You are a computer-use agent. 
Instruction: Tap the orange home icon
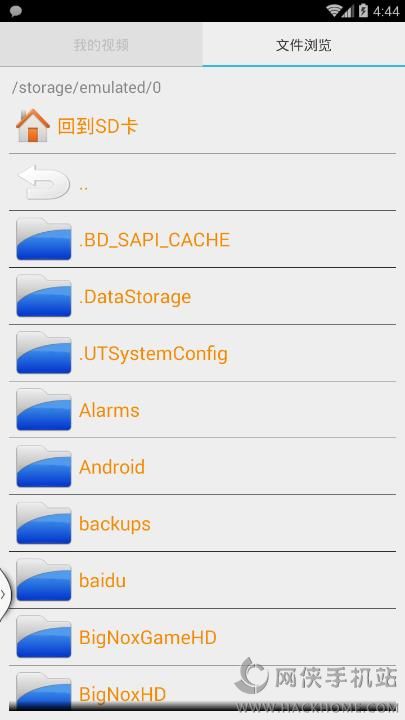[x=33, y=125]
